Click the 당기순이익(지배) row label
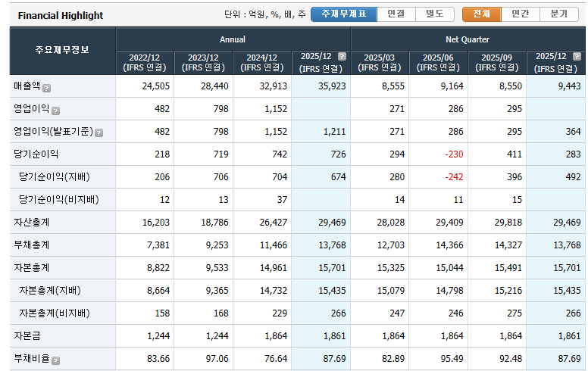This screenshot has width=588, height=371. (55, 177)
